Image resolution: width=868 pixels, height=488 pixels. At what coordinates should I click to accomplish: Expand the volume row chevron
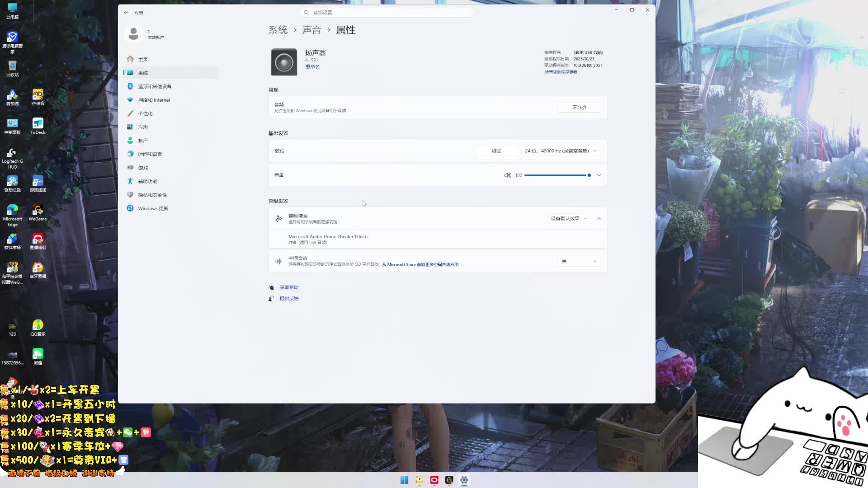coord(599,175)
